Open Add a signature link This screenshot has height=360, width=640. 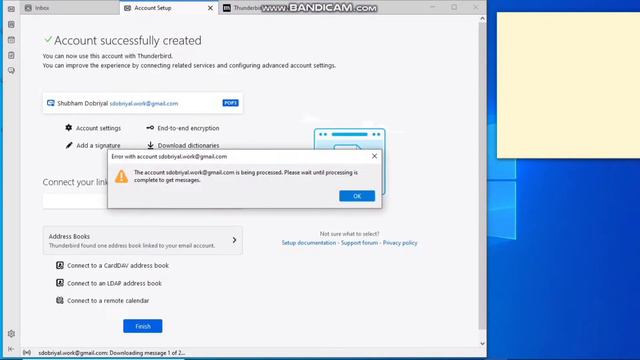click(x=98, y=145)
